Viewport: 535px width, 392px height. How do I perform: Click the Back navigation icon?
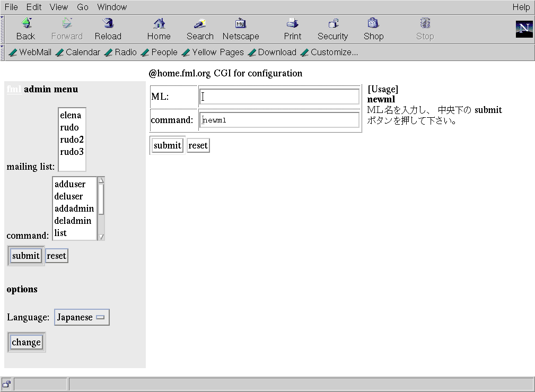(25, 24)
